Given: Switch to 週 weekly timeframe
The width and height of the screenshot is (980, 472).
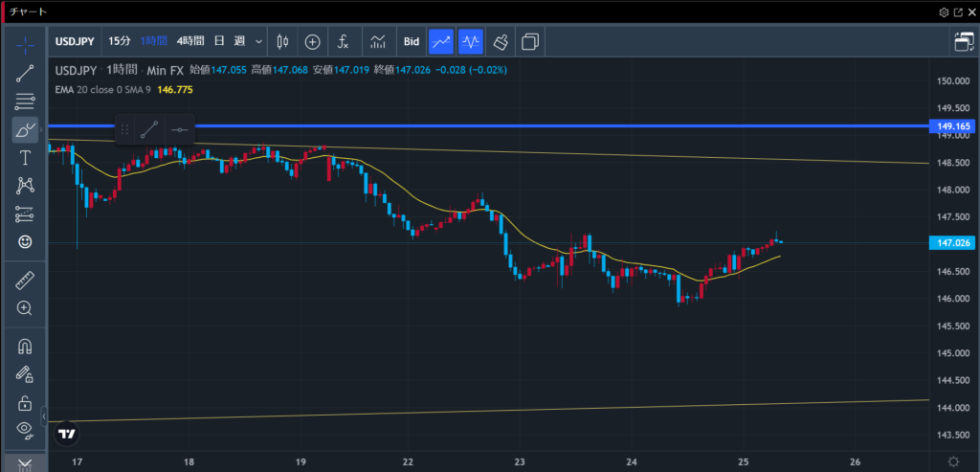Looking at the screenshot, I should (x=238, y=41).
